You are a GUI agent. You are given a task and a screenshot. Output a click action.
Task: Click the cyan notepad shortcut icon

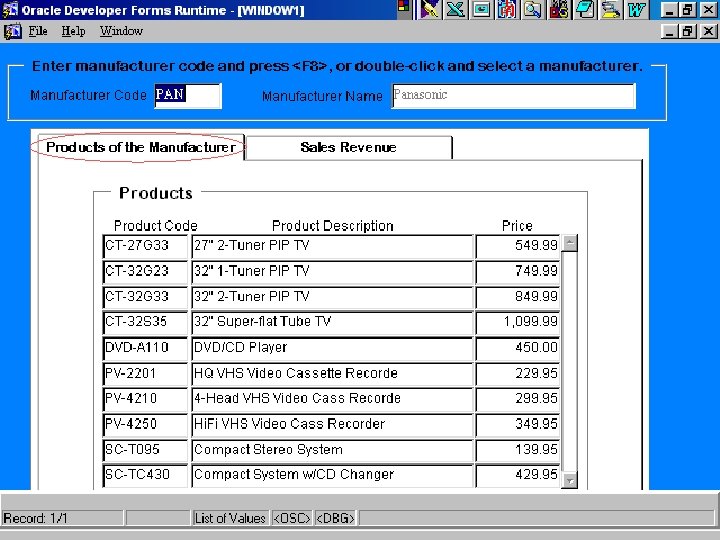pos(584,10)
